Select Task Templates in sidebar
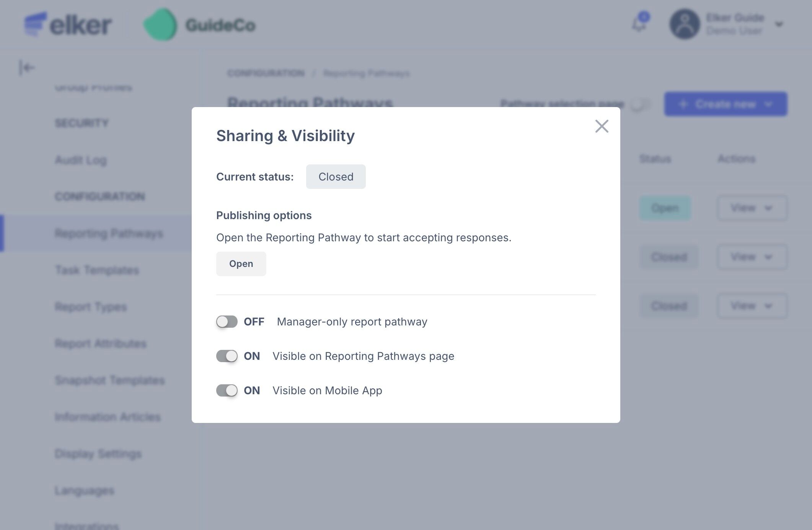 click(97, 270)
